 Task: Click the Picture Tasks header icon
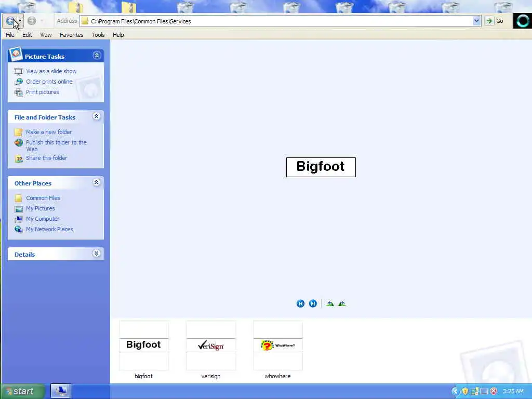click(15, 54)
